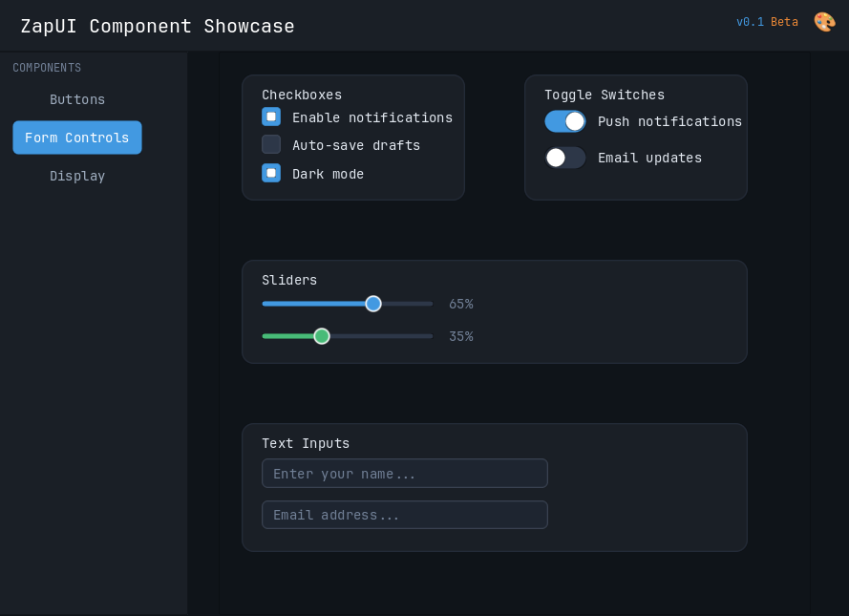Click the Checkboxes card heading
849x616 pixels.
pyautogui.click(x=302, y=95)
